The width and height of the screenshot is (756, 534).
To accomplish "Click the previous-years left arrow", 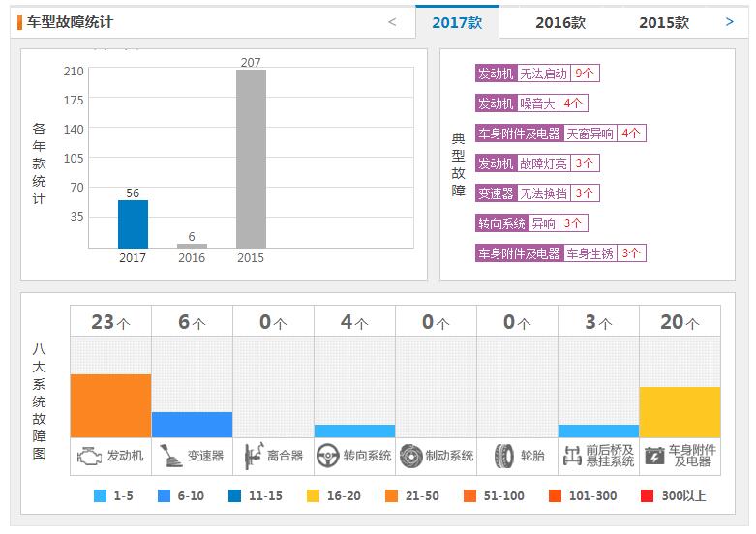I will pos(392,22).
